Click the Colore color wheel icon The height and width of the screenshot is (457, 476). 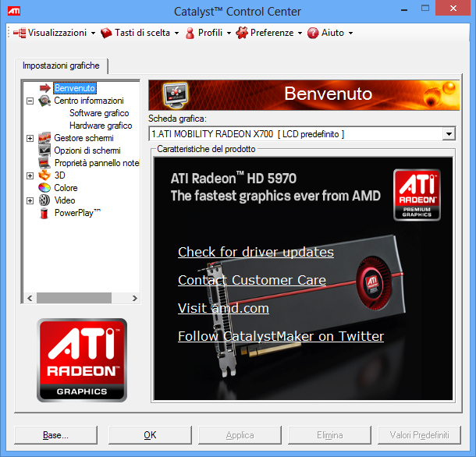click(44, 188)
